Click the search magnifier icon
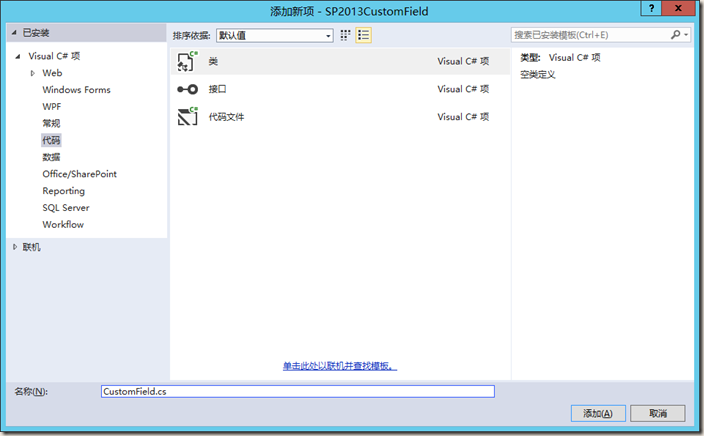Image resolution: width=704 pixels, height=436 pixels. click(x=676, y=35)
